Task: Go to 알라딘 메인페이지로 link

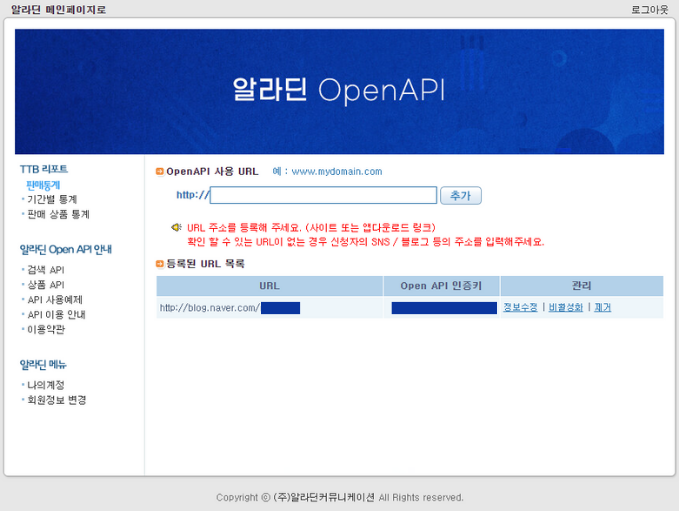Action: (58, 10)
